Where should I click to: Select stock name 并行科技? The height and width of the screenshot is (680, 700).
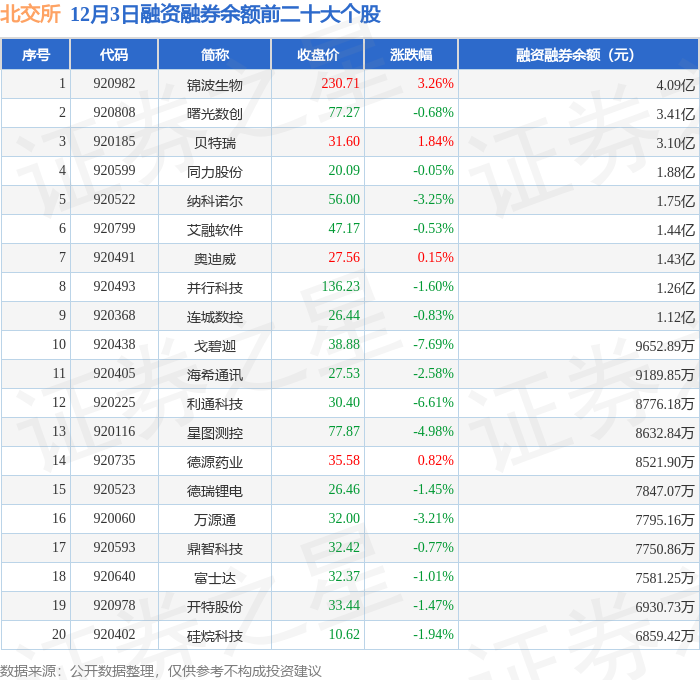click(x=215, y=288)
